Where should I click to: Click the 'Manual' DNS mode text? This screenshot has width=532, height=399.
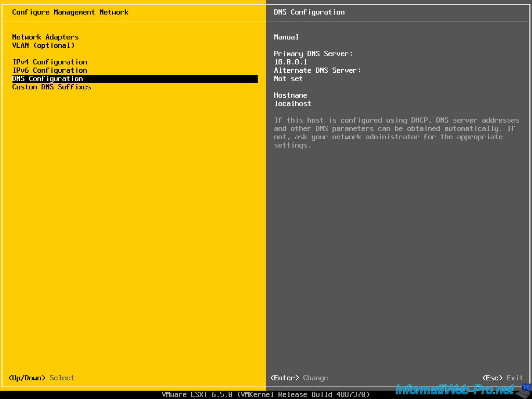tap(286, 37)
